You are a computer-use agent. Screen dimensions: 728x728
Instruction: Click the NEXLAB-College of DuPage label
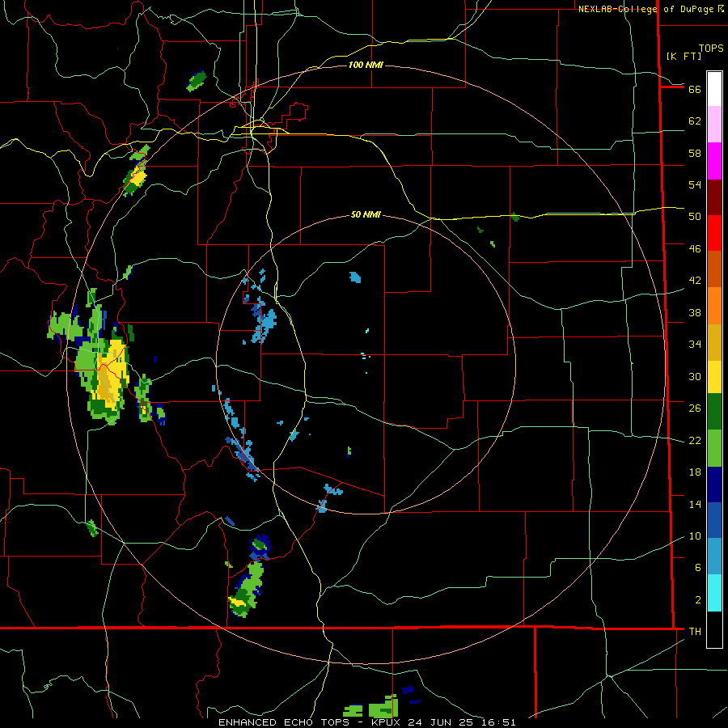tap(646, 9)
